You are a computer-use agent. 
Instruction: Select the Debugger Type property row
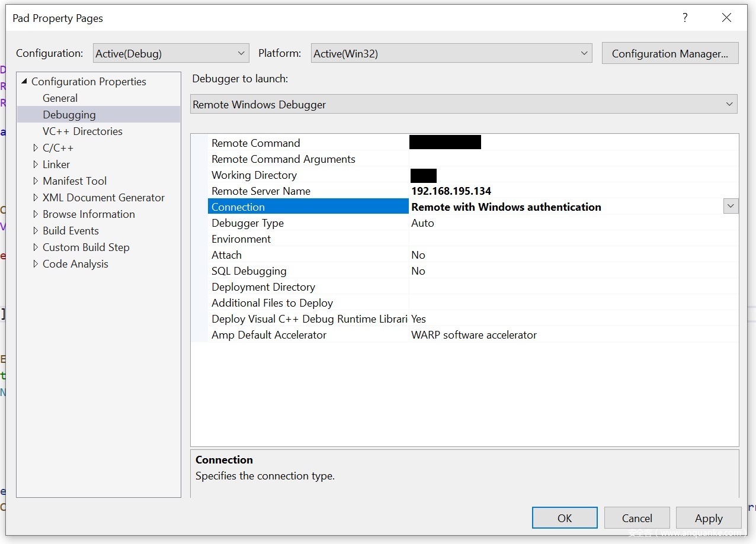pyautogui.click(x=248, y=223)
